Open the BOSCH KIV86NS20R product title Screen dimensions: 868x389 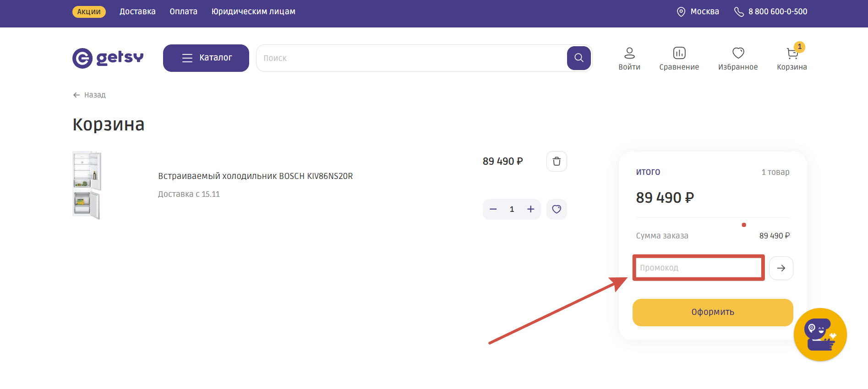coord(256,176)
